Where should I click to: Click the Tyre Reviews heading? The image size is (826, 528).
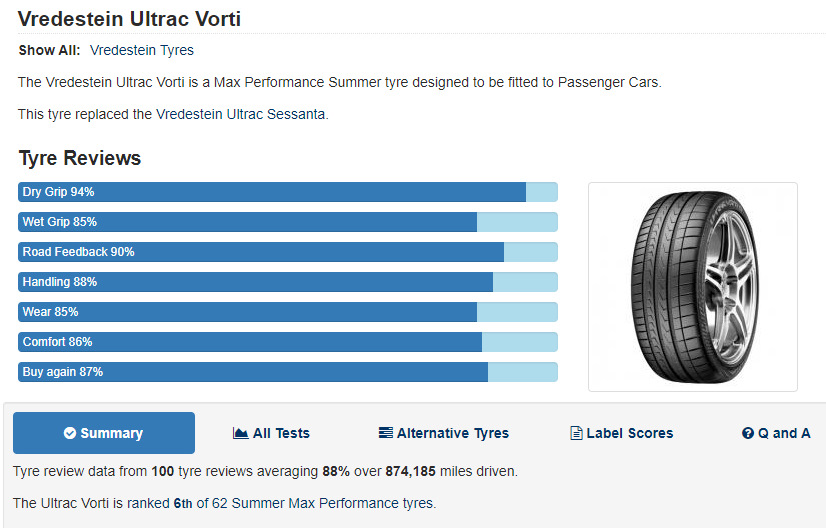point(80,158)
